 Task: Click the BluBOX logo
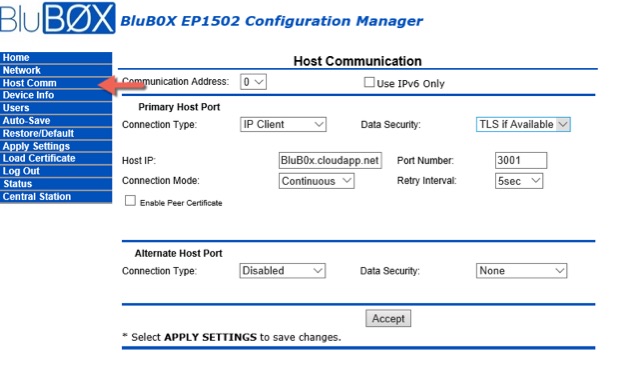pos(57,18)
